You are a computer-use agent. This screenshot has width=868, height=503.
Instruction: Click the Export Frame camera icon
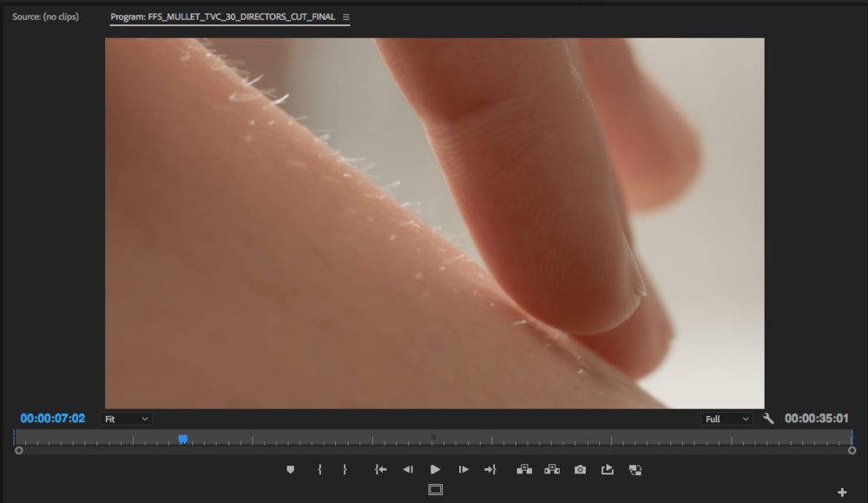pyautogui.click(x=580, y=469)
